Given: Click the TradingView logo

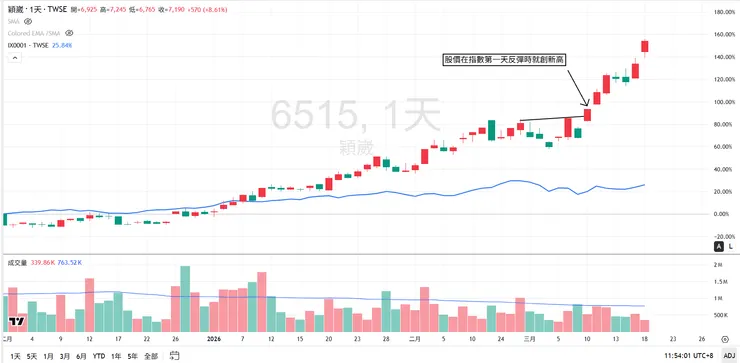Looking at the screenshot, I should 17,321.
